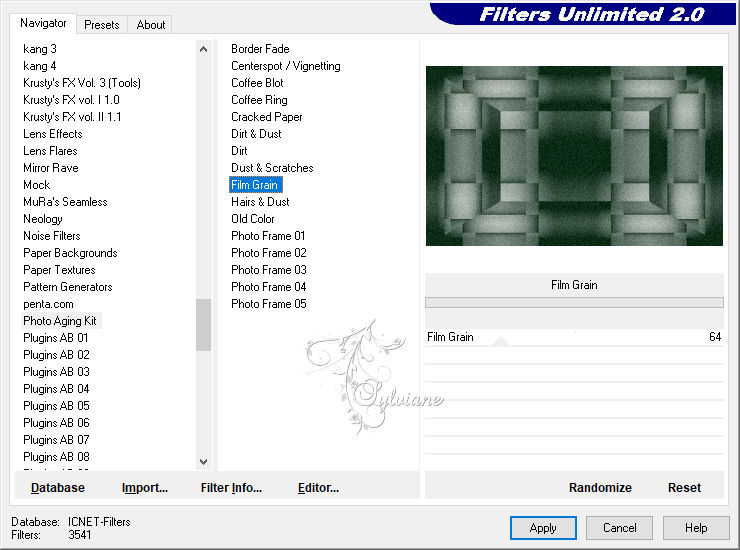Image resolution: width=740 pixels, height=550 pixels.
Task: Choose the Dirt filter
Action: pos(239,151)
